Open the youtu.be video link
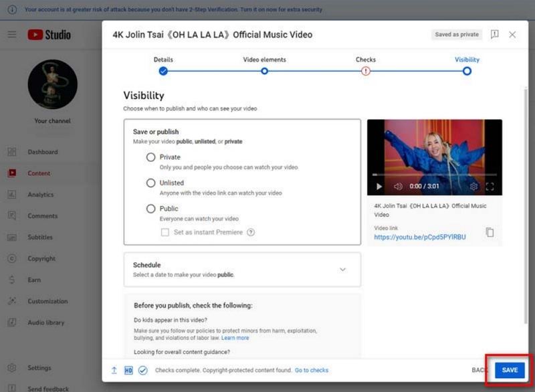 click(420, 237)
